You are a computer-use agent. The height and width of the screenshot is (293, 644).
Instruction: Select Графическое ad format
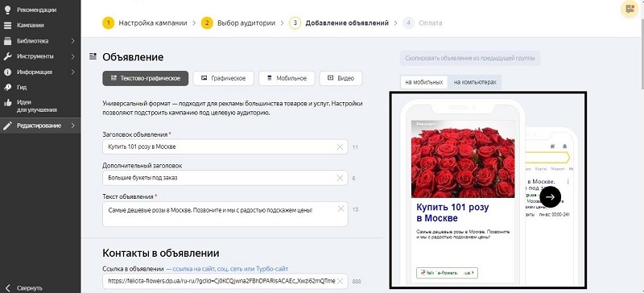click(x=224, y=78)
